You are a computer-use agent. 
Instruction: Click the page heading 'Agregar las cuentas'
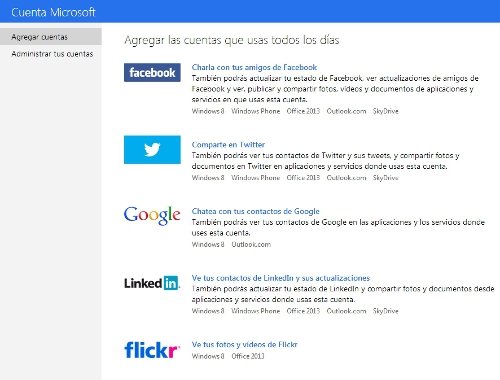(232, 40)
